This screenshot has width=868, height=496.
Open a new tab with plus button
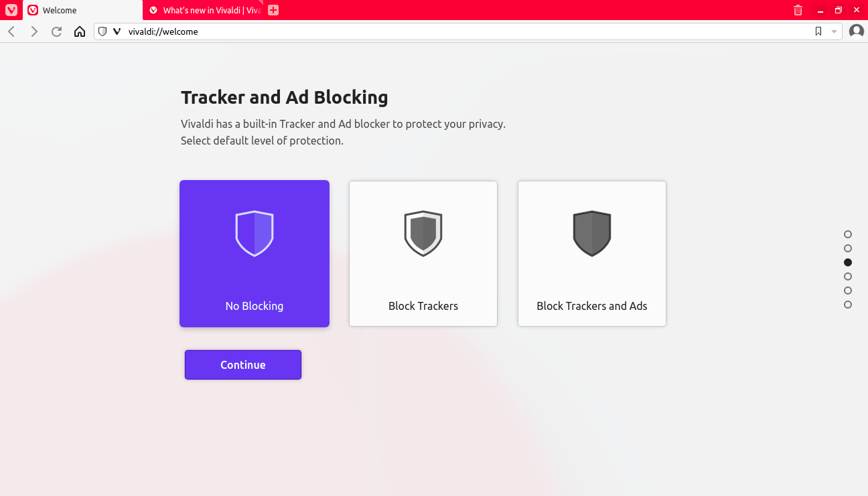(x=273, y=10)
